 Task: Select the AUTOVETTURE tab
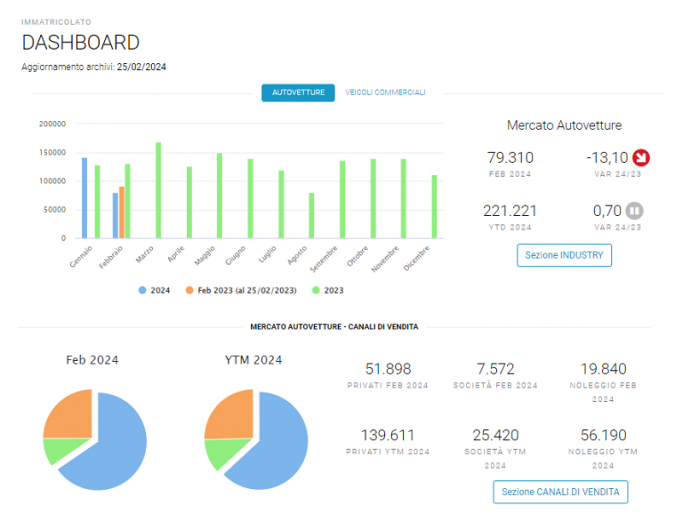click(298, 92)
